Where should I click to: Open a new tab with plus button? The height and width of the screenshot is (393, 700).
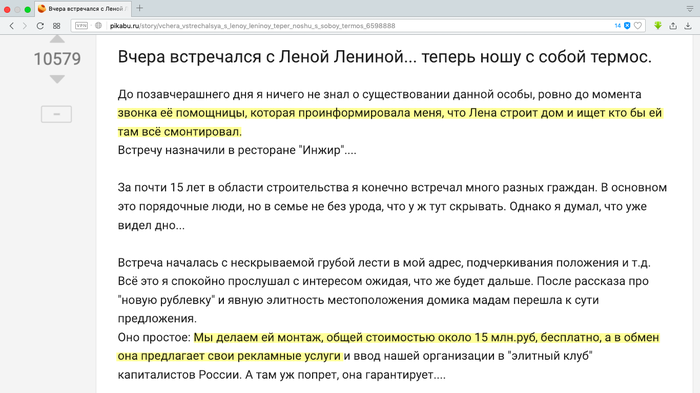pyautogui.click(x=140, y=8)
